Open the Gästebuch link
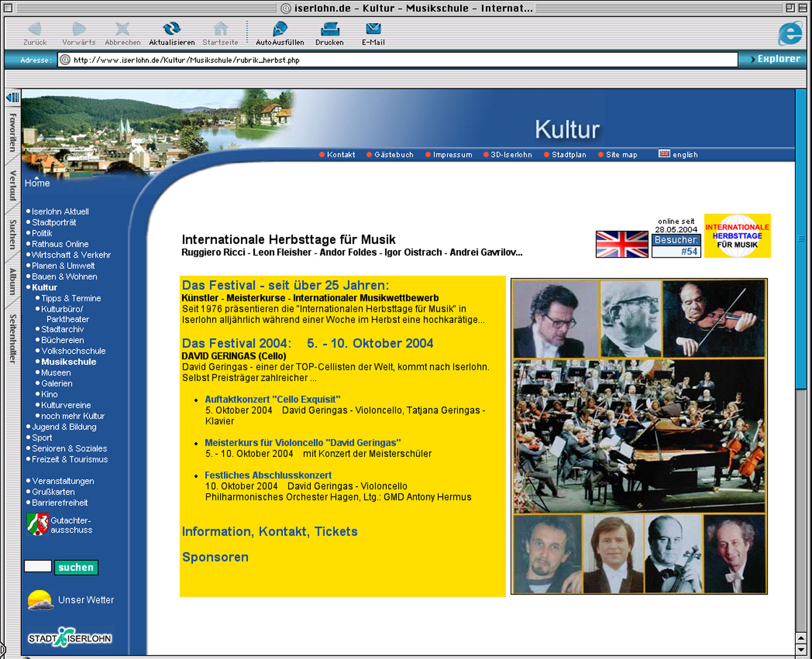 393,155
